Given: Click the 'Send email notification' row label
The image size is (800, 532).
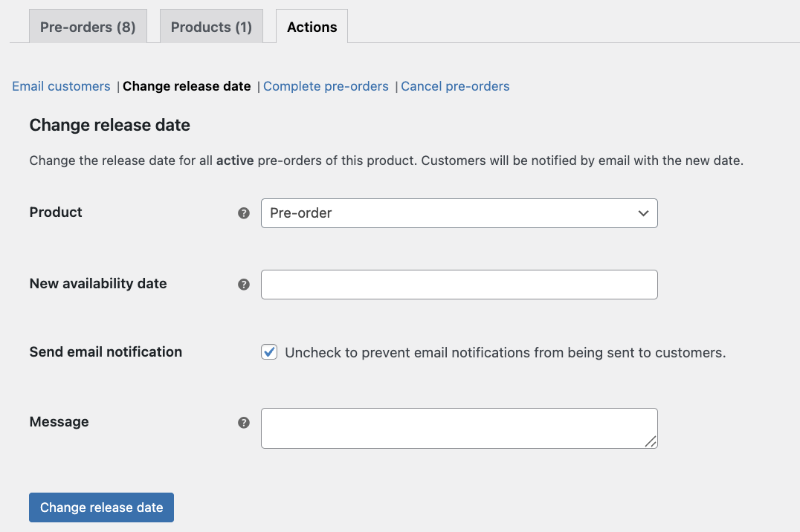Looking at the screenshot, I should (x=106, y=351).
